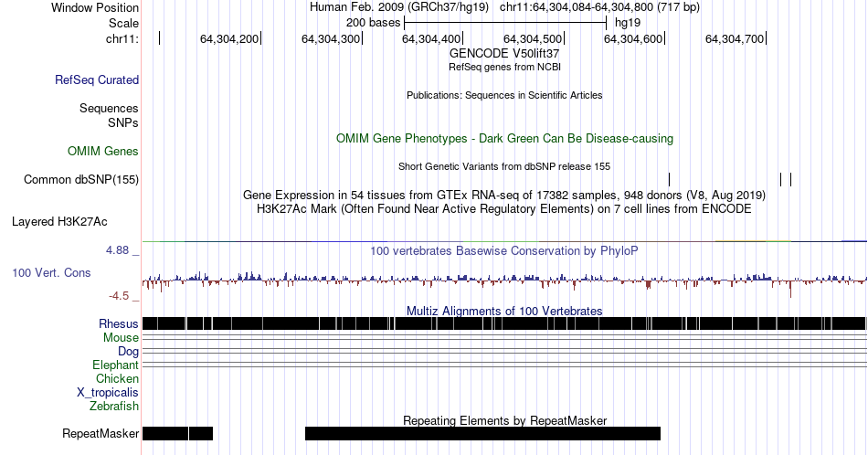Click the Layered H3K27Ac track label
Image resolution: width=868 pixels, height=455 pixels.
pos(59,222)
